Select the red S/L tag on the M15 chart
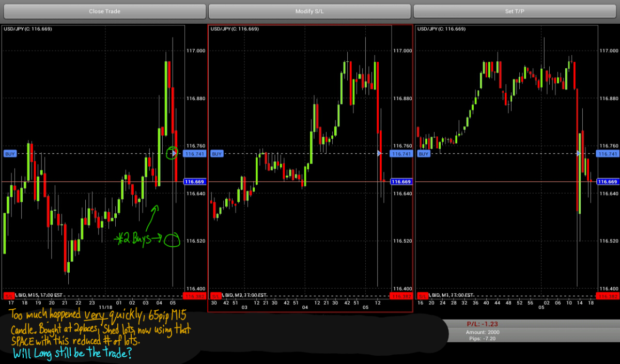The image size is (620, 364). [9, 296]
